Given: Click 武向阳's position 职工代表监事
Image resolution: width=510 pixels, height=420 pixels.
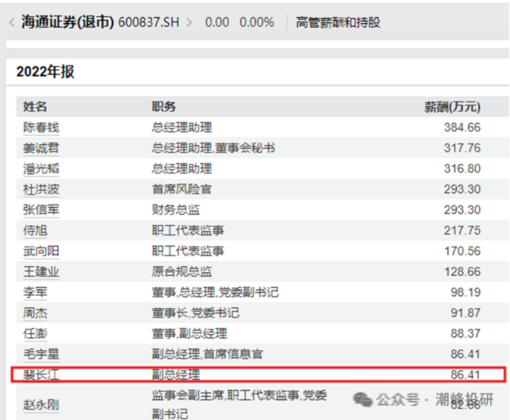Looking at the screenshot, I should (x=188, y=252).
